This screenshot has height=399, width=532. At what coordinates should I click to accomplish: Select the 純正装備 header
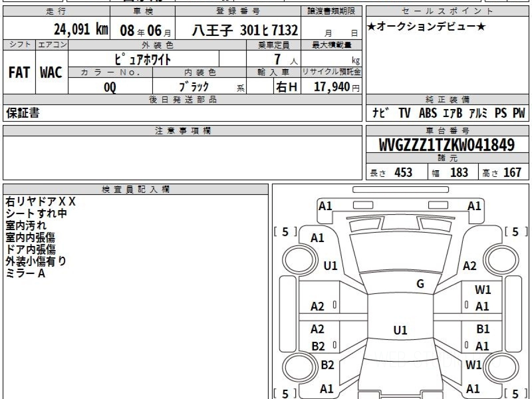[447, 100]
